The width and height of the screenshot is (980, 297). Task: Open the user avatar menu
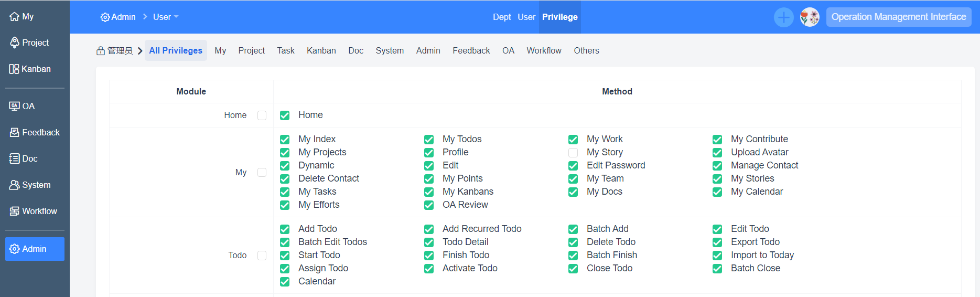pos(809,17)
